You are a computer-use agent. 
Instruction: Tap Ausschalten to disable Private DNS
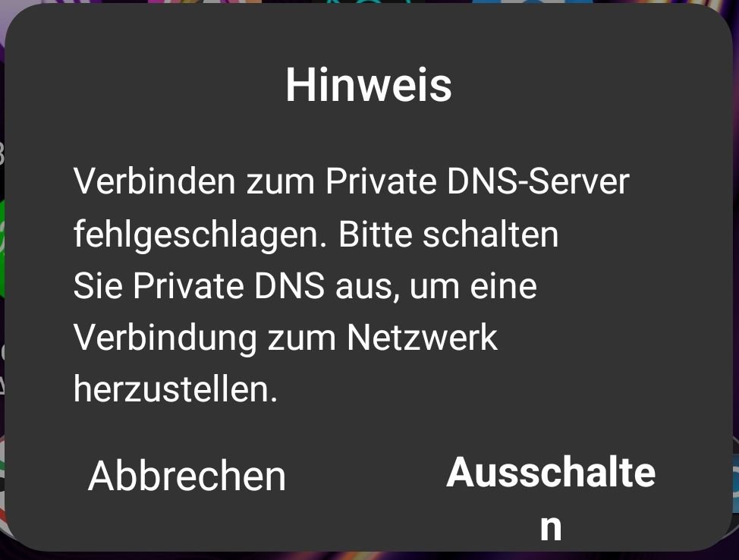(551, 499)
